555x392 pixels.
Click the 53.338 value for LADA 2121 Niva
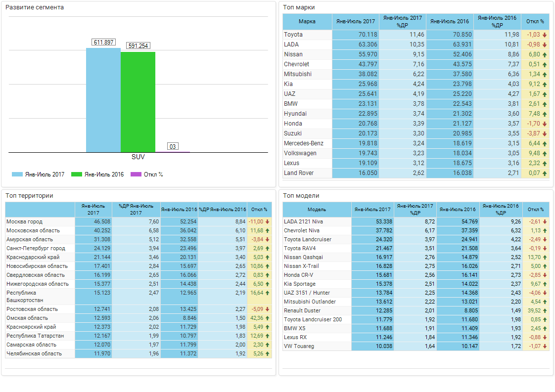tap(384, 222)
